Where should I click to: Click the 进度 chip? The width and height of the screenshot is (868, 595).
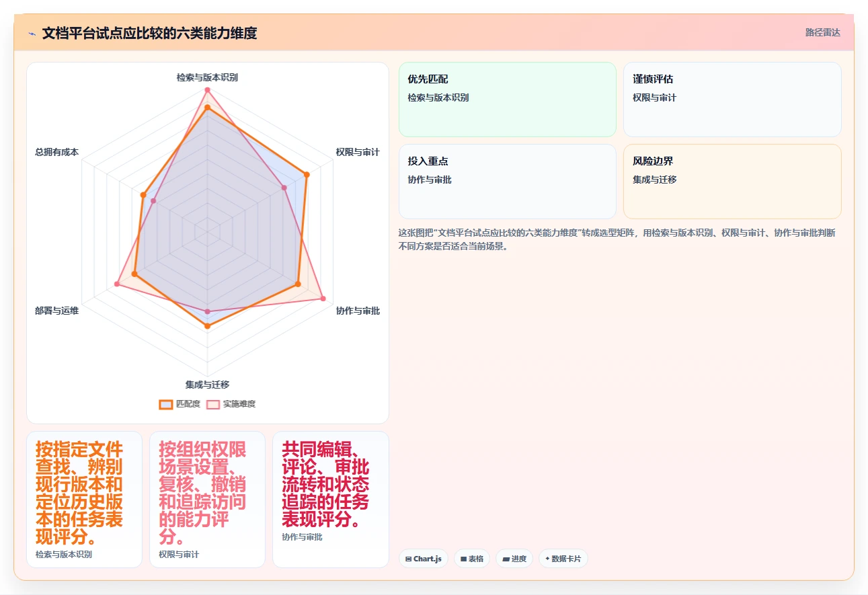point(514,559)
